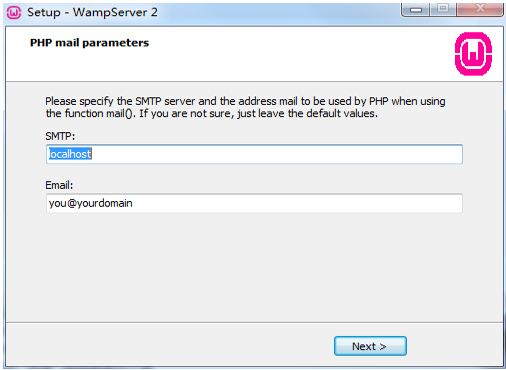This screenshot has width=506, height=370.
Task: Click the you@yourdomain text in Email box
Action: click(x=90, y=203)
